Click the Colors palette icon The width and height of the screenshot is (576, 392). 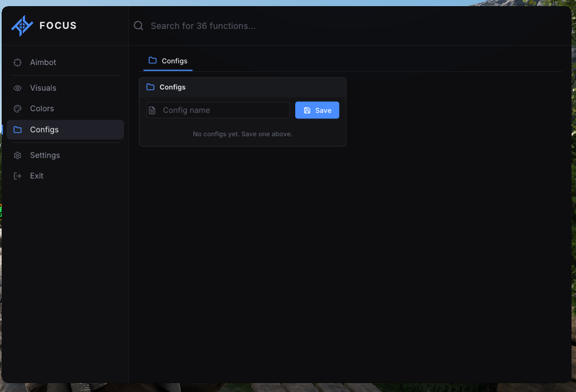point(17,109)
